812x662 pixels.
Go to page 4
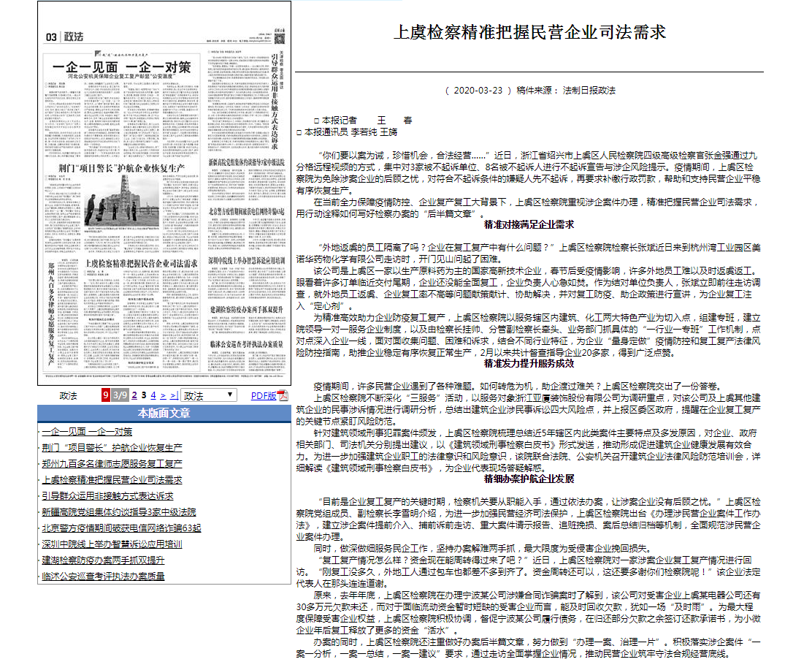153,395
